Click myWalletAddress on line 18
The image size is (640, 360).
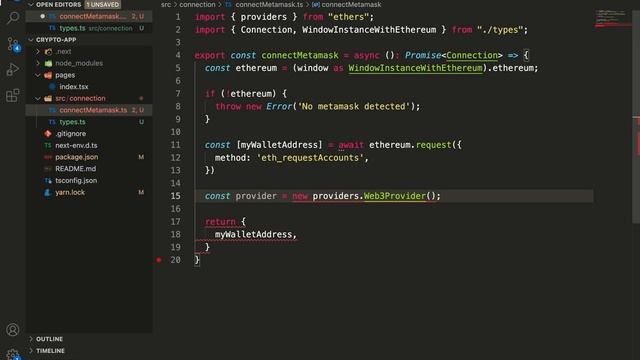[x=253, y=234]
